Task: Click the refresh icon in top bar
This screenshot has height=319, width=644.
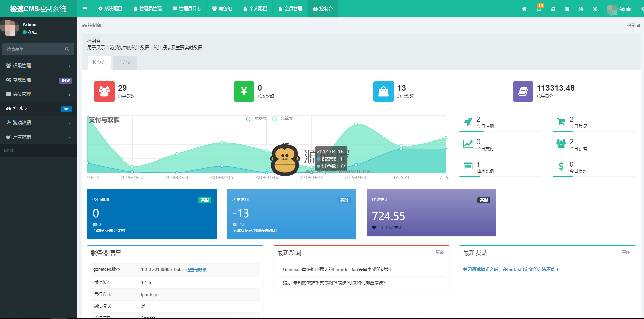Action: point(553,9)
